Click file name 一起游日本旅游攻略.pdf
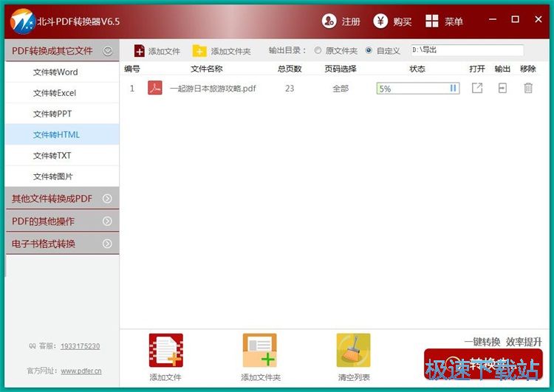 [x=213, y=89]
